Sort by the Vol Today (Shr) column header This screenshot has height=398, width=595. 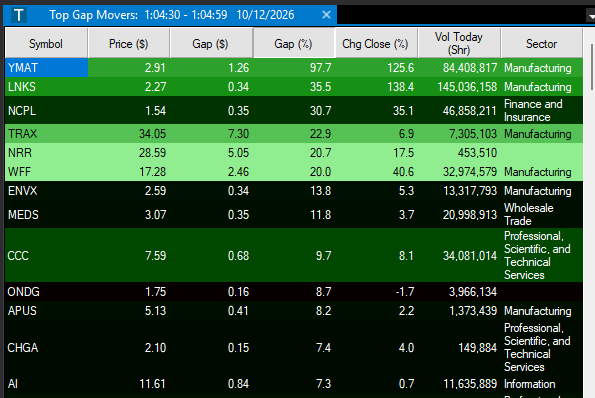[x=459, y=44]
